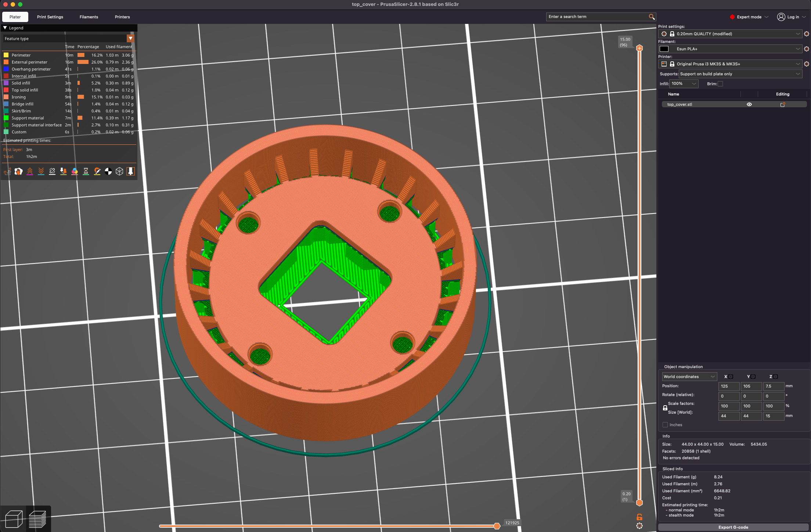Hide the top_cover.stl object with the eye
811x532 pixels.
coord(749,104)
